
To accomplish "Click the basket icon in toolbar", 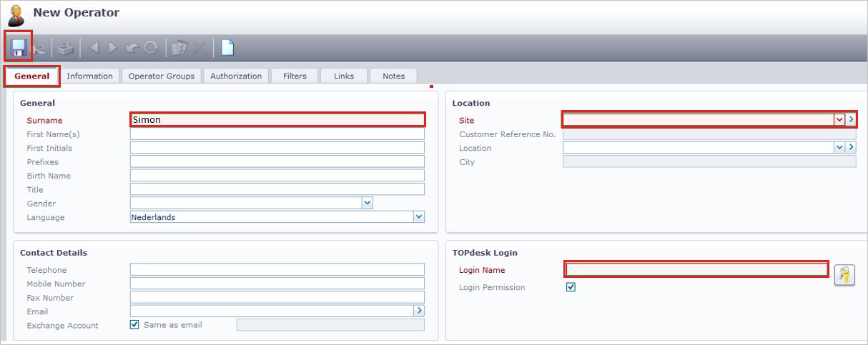I will 66,48.
